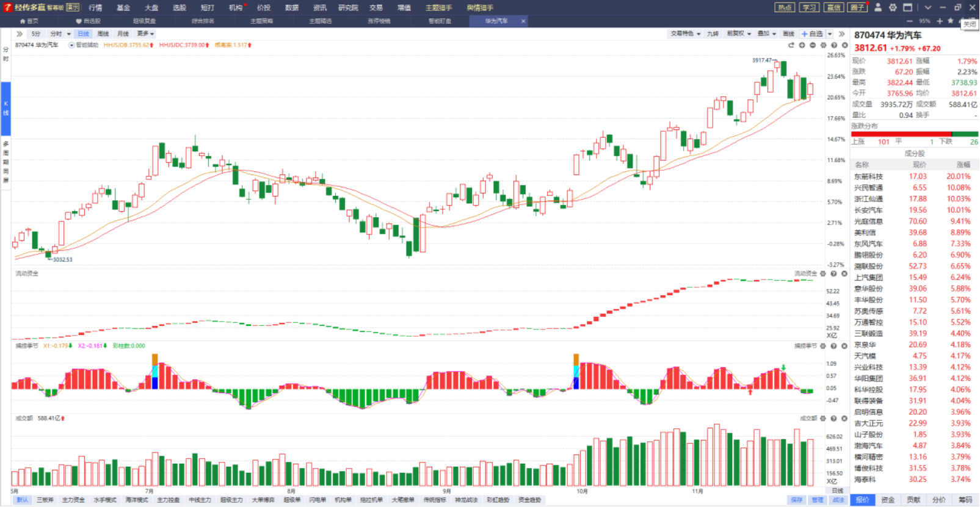Open 成交额 panel settings gear
Image resolution: width=980 pixels, height=507 pixels.
[x=823, y=418]
